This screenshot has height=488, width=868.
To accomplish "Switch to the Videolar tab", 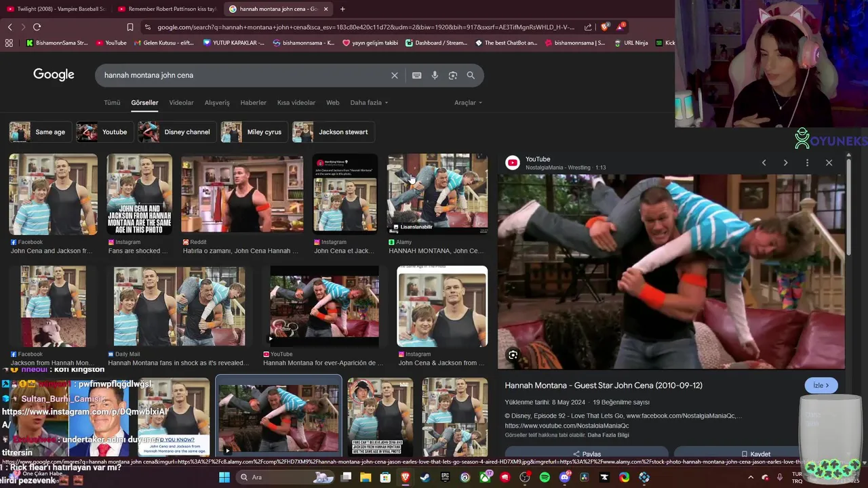I will tap(181, 102).
